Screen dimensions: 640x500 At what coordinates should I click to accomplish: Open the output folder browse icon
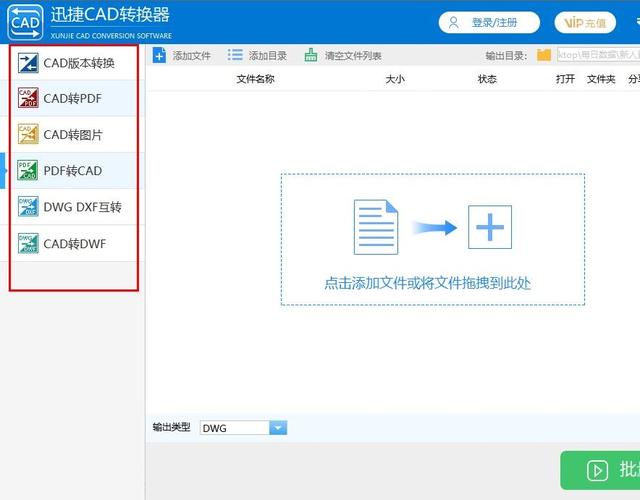(x=544, y=55)
